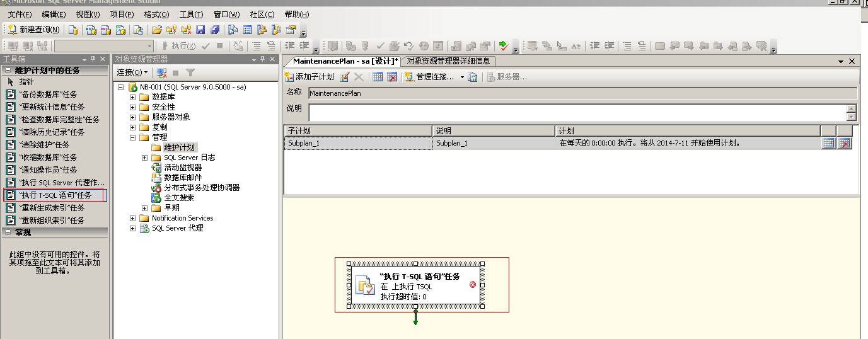Start a SQL Server Mobile query
This screenshot has width=868, height=339.
point(138,30)
